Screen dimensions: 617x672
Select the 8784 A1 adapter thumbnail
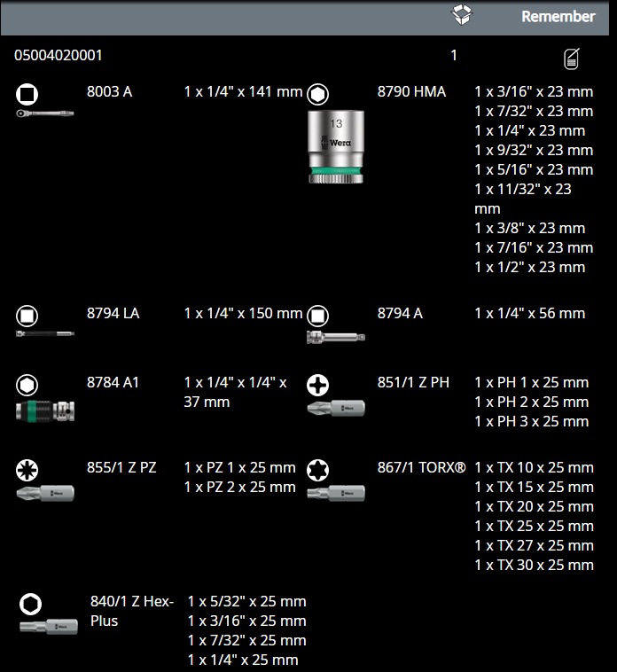44,411
